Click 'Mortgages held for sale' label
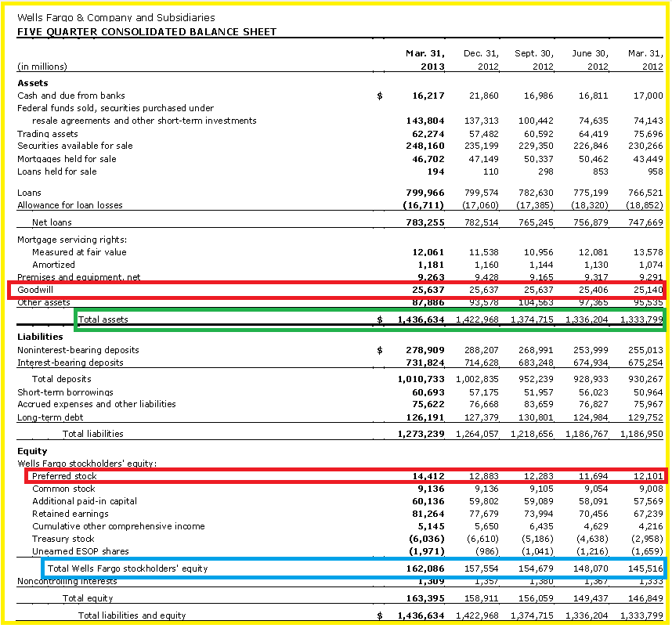672x628 pixels. click(x=67, y=159)
